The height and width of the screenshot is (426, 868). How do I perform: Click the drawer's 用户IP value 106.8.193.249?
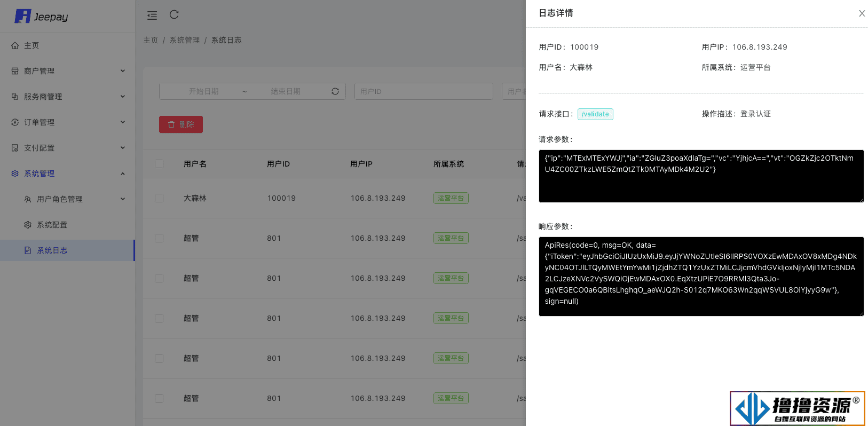click(x=760, y=47)
